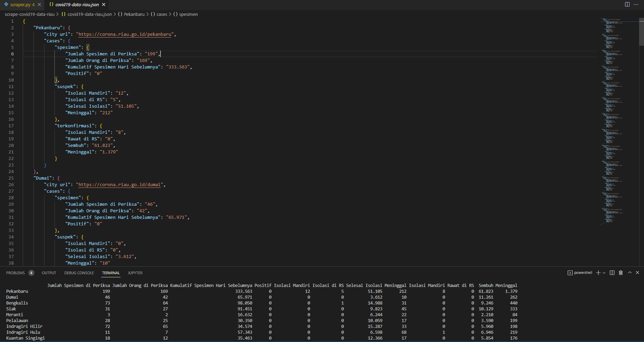Open the DEBUG CONSOLE panel tab
This screenshot has width=644, height=342.
pyautogui.click(x=79, y=273)
